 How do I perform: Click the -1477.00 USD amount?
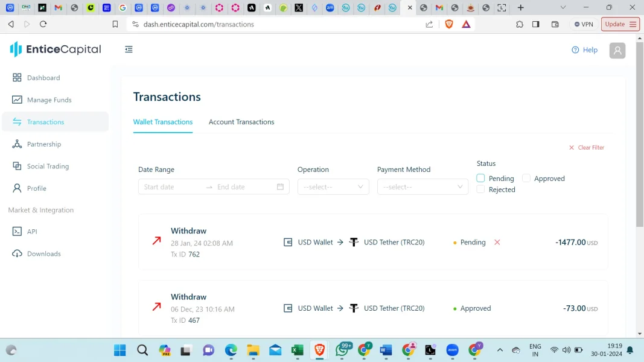576,242
